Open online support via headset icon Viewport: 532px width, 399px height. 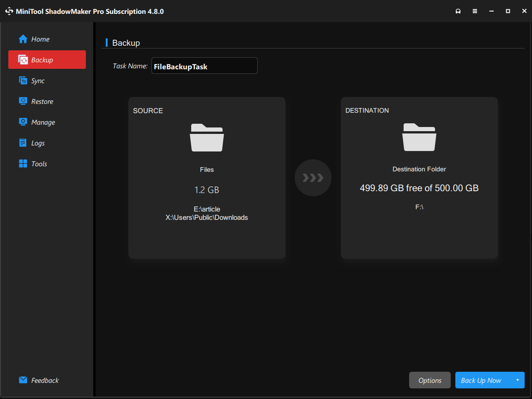458,11
